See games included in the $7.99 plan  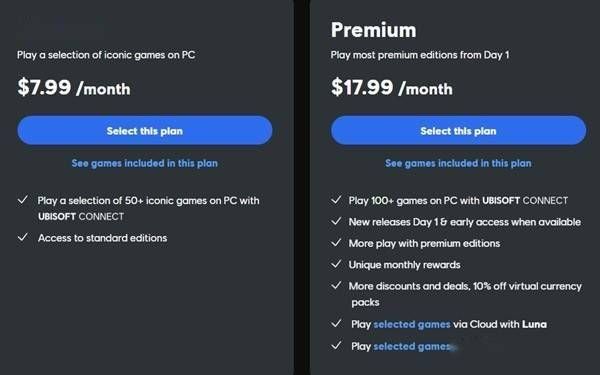point(145,163)
